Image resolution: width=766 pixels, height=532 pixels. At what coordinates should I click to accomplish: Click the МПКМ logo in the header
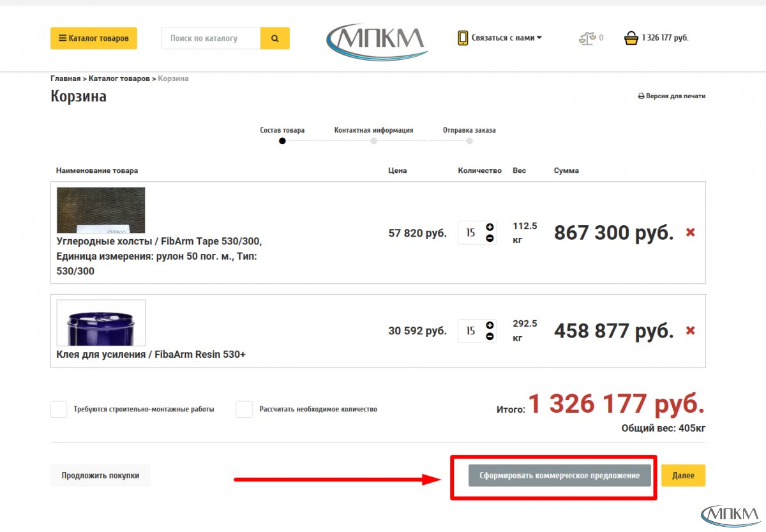tap(376, 41)
